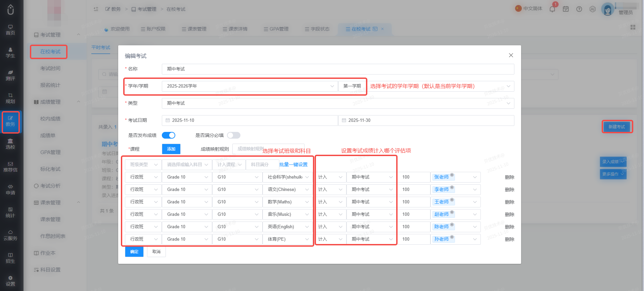Switch to the GPA管理 tab
The height and width of the screenshot is (291, 644).
pyautogui.click(x=276, y=29)
